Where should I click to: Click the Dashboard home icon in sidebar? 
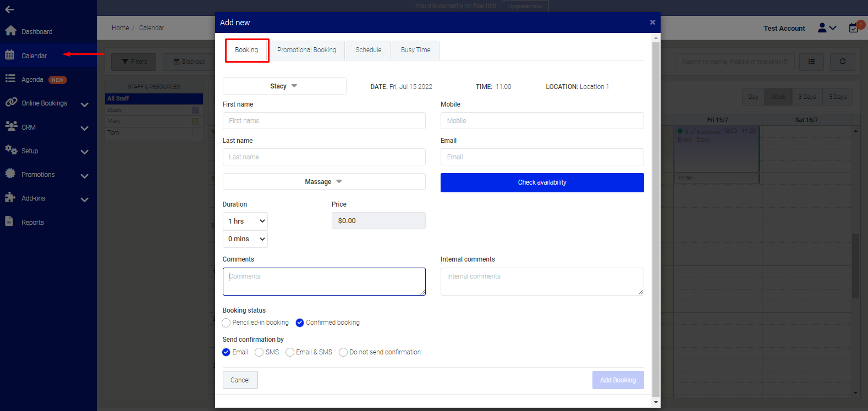click(10, 31)
